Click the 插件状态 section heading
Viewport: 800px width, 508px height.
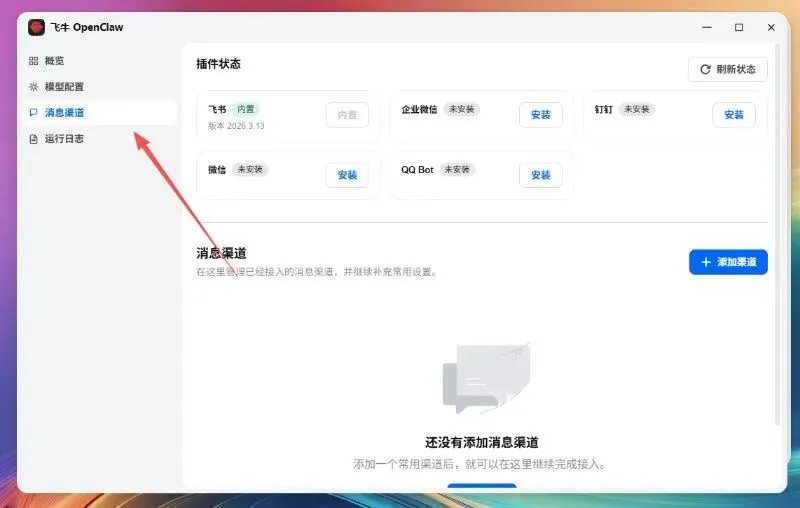(x=218, y=64)
